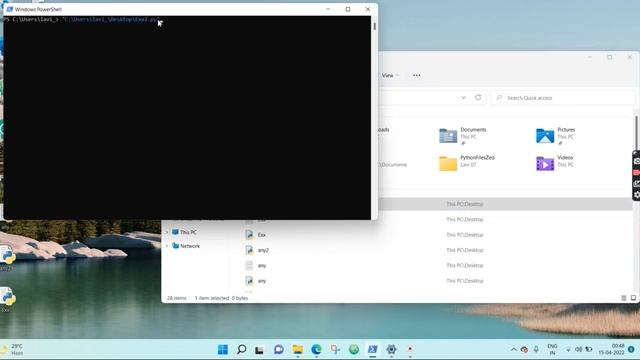Open Task View from the taskbar
Image resolution: width=640 pixels, height=360 pixels.
(260, 350)
